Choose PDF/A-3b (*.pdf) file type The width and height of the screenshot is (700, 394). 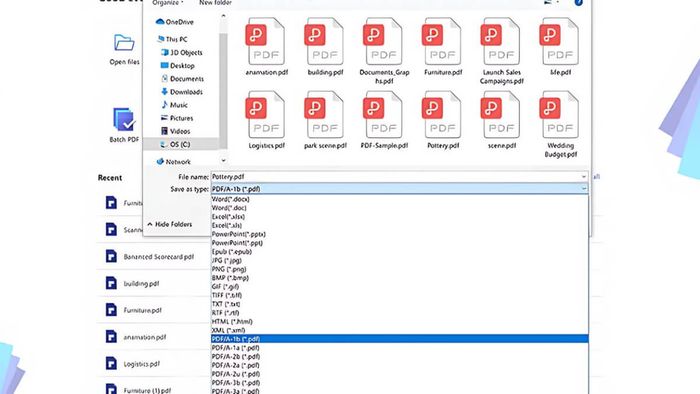point(400,382)
